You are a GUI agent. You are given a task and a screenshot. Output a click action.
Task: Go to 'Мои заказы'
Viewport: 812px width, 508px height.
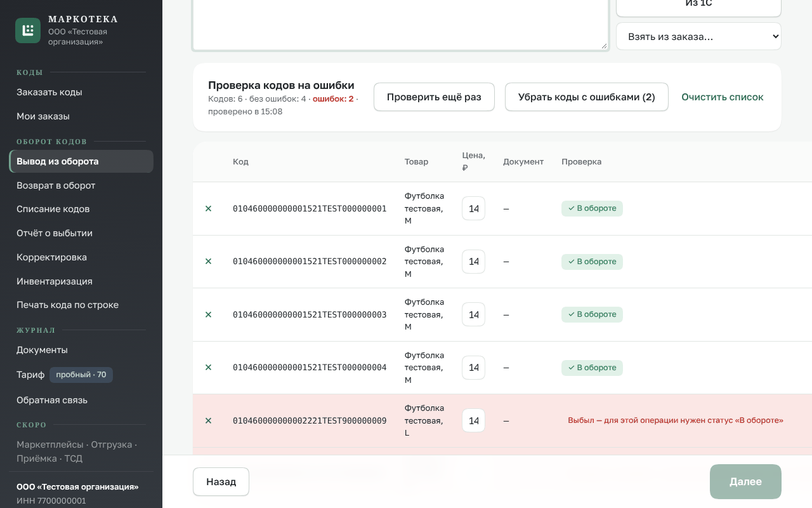81,116
